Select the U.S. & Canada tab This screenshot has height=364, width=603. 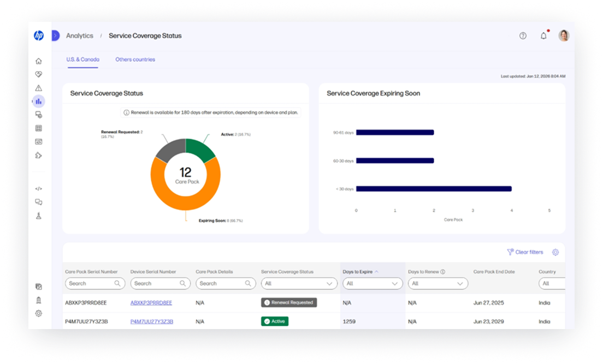click(x=82, y=59)
